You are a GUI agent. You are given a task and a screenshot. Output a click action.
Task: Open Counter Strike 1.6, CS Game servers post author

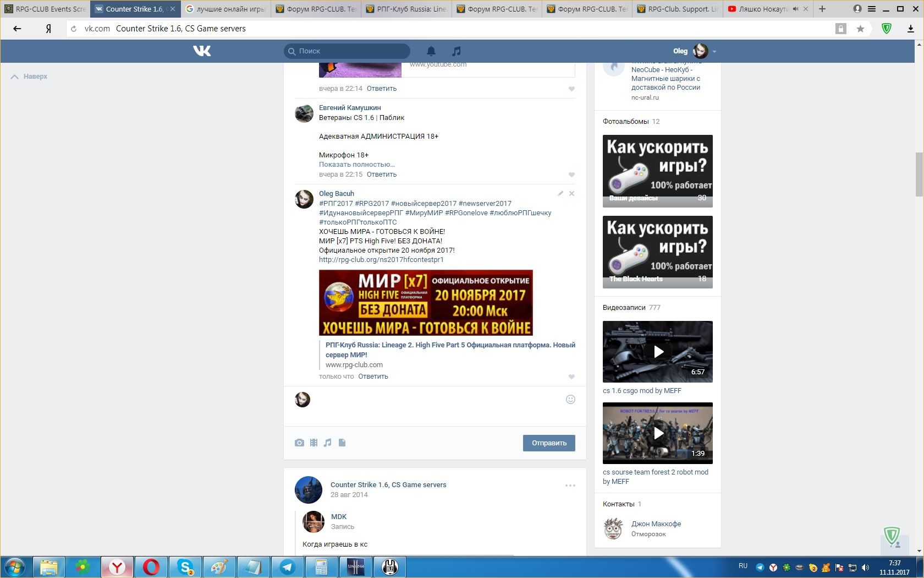pyautogui.click(x=388, y=485)
